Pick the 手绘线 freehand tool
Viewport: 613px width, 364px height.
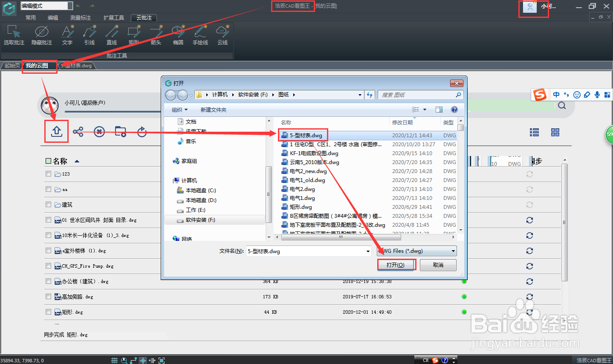tap(200, 35)
